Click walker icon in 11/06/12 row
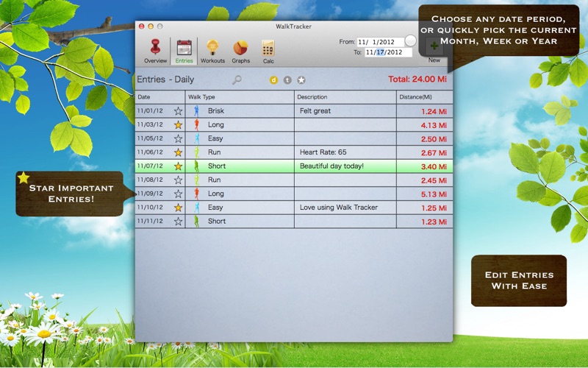Screen dimensions: 588x368 (196, 152)
